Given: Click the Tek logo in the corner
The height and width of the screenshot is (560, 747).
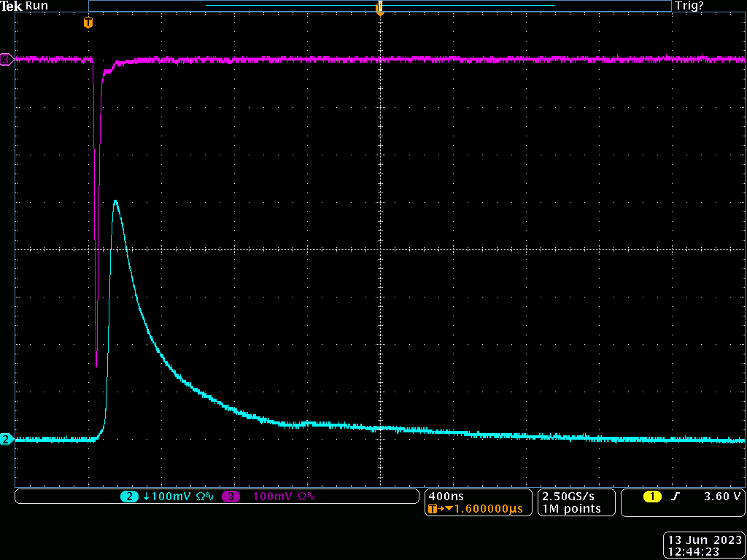Looking at the screenshot, I should tap(11, 6).
